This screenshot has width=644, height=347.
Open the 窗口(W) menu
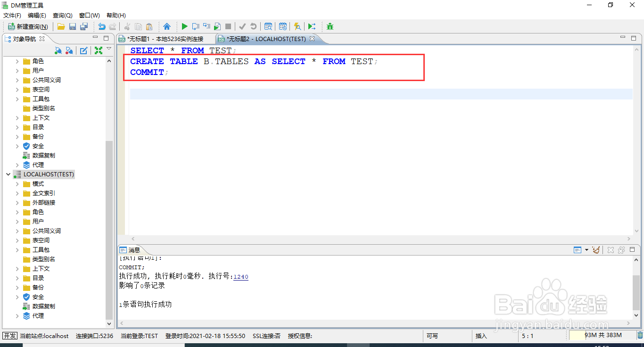point(90,16)
